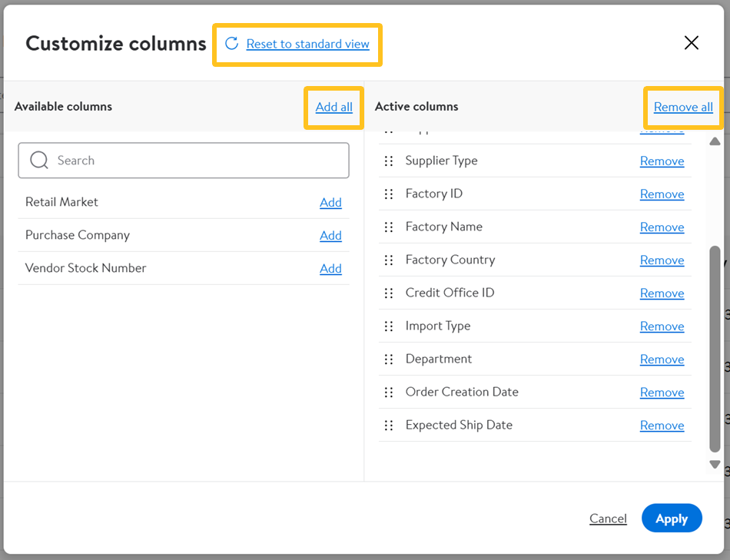Click the drag handle beside Order Creation Date
Viewport: 730px width, 560px height.
point(389,393)
